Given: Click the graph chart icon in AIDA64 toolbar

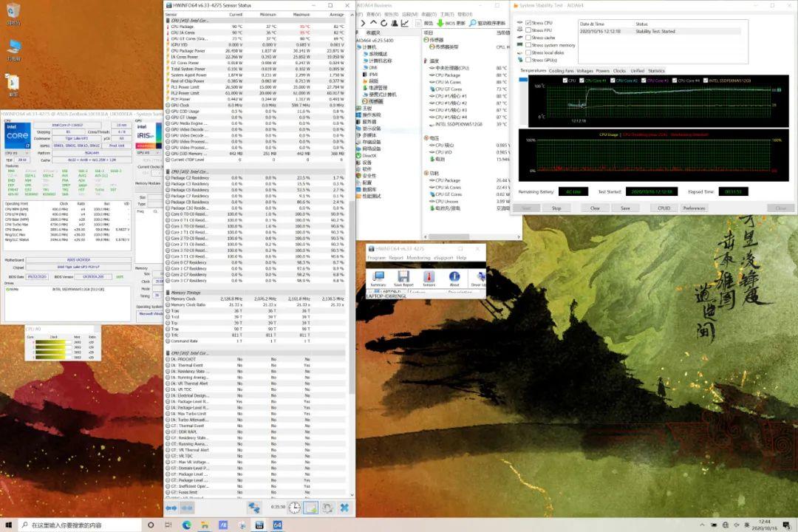Looking at the screenshot, I should 405,23.
